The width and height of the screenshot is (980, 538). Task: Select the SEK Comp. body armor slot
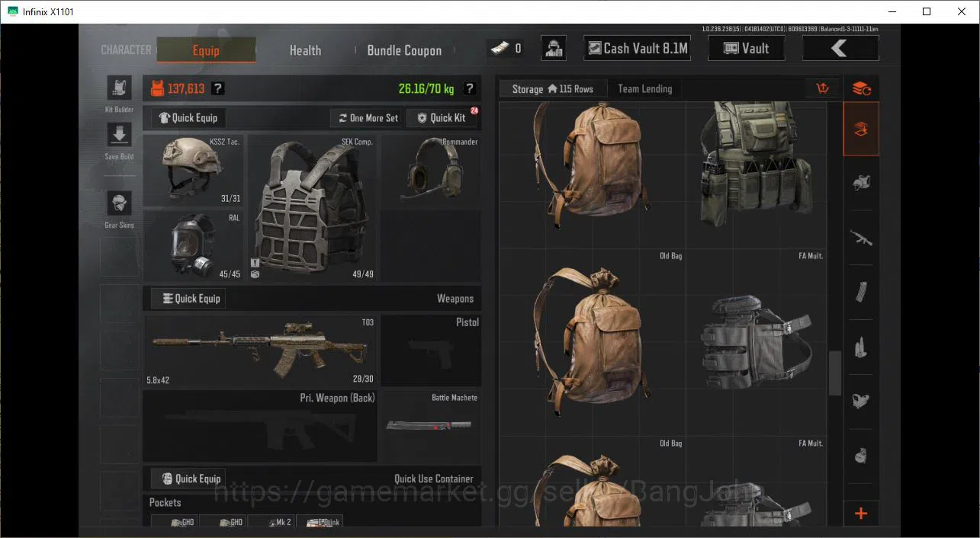pyautogui.click(x=312, y=208)
